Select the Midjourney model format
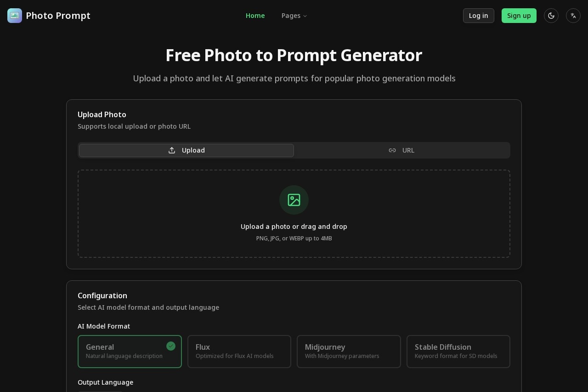Viewport: 588px width, 392px height. click(349, 352)
